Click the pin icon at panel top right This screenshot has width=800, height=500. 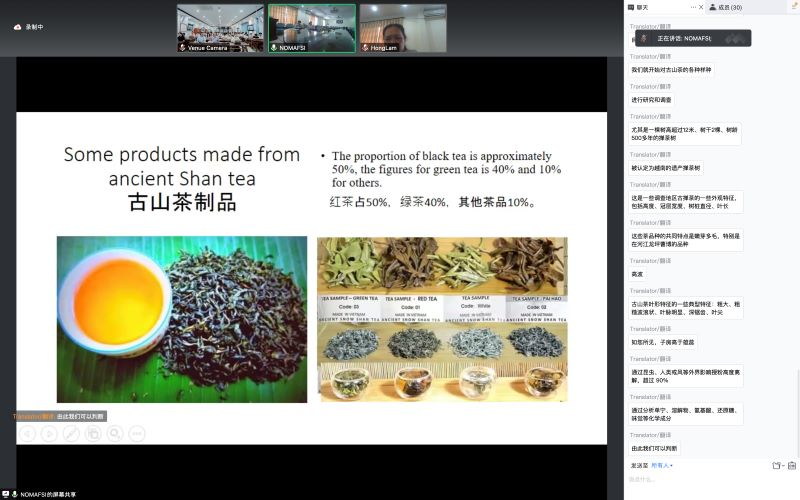click(795, 6)
